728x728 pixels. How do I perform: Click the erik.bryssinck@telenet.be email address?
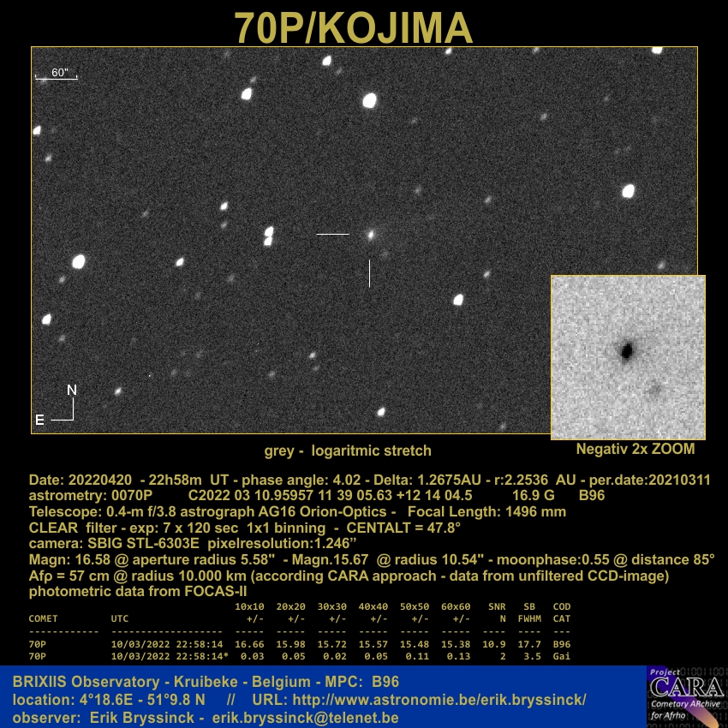coord(305,718)
